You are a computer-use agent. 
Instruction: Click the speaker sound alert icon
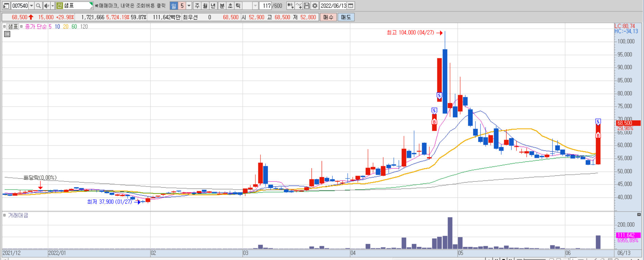pyautogui.click(x=47, y=6)
